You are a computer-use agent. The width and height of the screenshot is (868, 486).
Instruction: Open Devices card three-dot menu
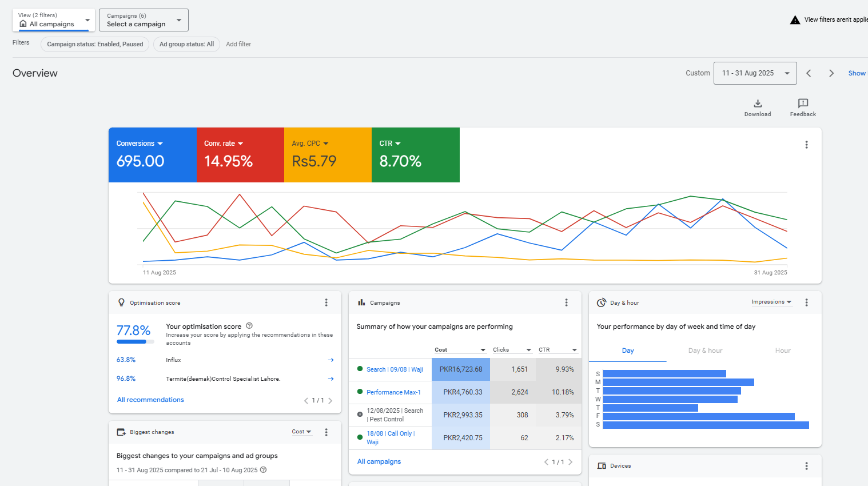coord(806,466)
